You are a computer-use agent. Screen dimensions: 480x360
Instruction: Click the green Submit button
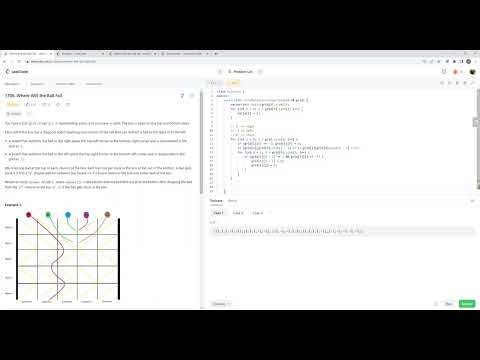point(467,304)
